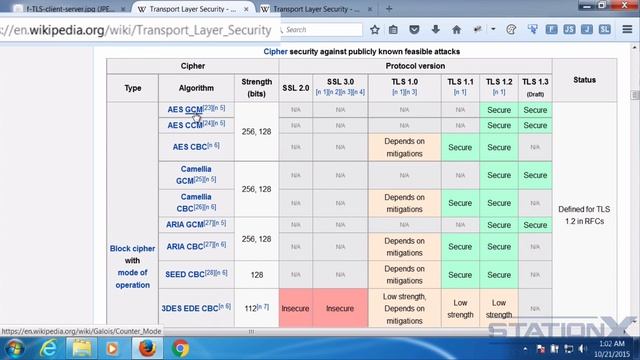Open dropdown arrow next to bug icon
The image size is (640, 360).
tap(493, 29)
